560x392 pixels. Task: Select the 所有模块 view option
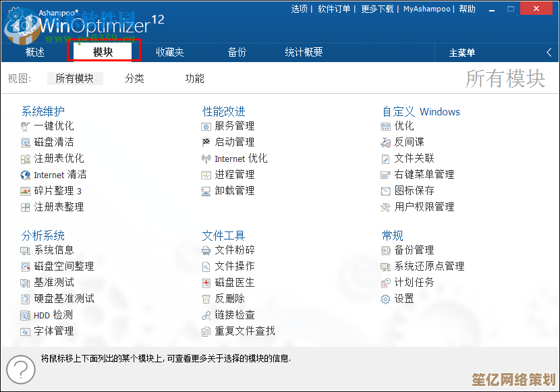(75, 79)
